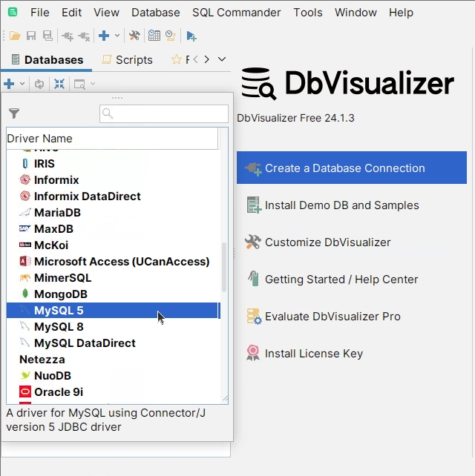This screenshot has height=476, width=475.
Task: Click the calendar grid icon in the main toolbar
Action: [x=154, y=36]
